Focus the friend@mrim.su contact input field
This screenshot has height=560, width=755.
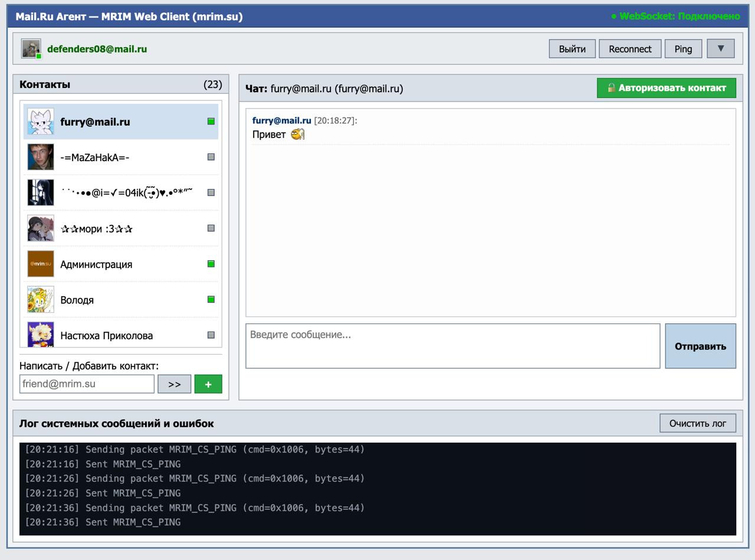(x=87, y=384)
